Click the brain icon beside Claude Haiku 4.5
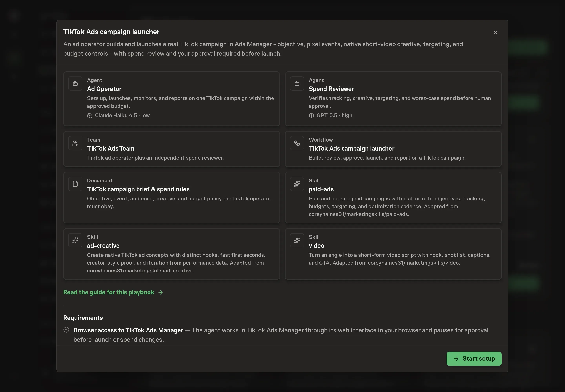Image resolution: width=565 pixels, height=392 pixels. coord(90,116)
